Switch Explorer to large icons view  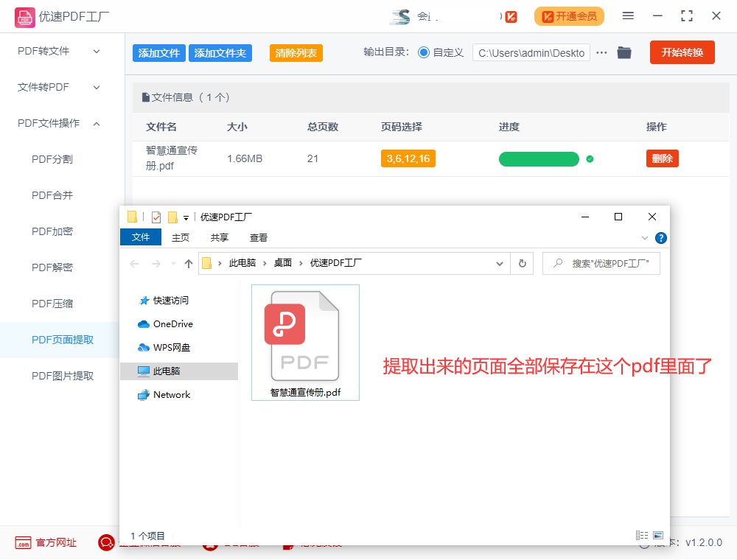[658, 535]
